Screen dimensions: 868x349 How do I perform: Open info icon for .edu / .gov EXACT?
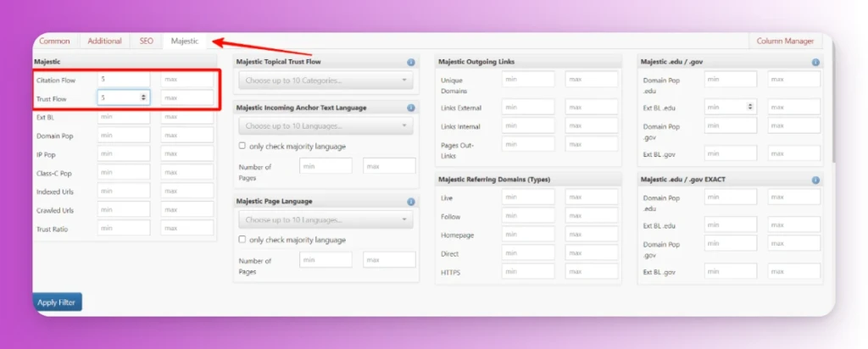[815, 180]
